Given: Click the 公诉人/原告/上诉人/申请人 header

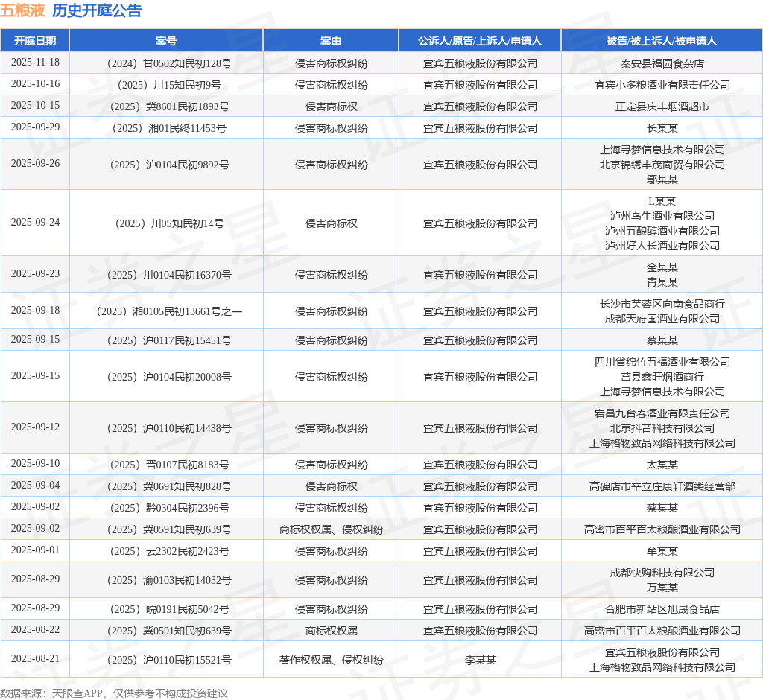Looking at the screenshot, I should coord(480,41).
